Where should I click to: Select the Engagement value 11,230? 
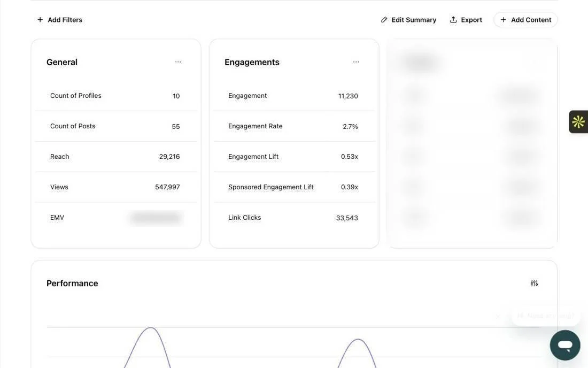point(348,96)
